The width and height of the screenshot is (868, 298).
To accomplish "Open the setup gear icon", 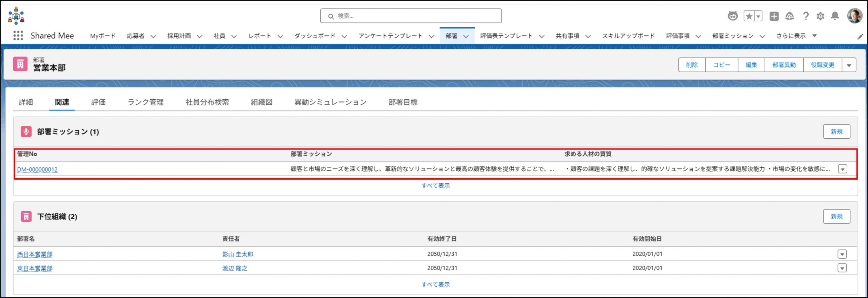I will coord(820,16).
